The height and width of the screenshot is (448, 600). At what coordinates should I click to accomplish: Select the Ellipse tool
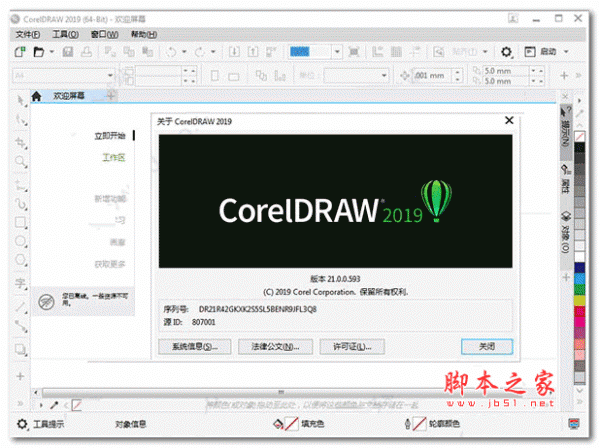(21, 241)
